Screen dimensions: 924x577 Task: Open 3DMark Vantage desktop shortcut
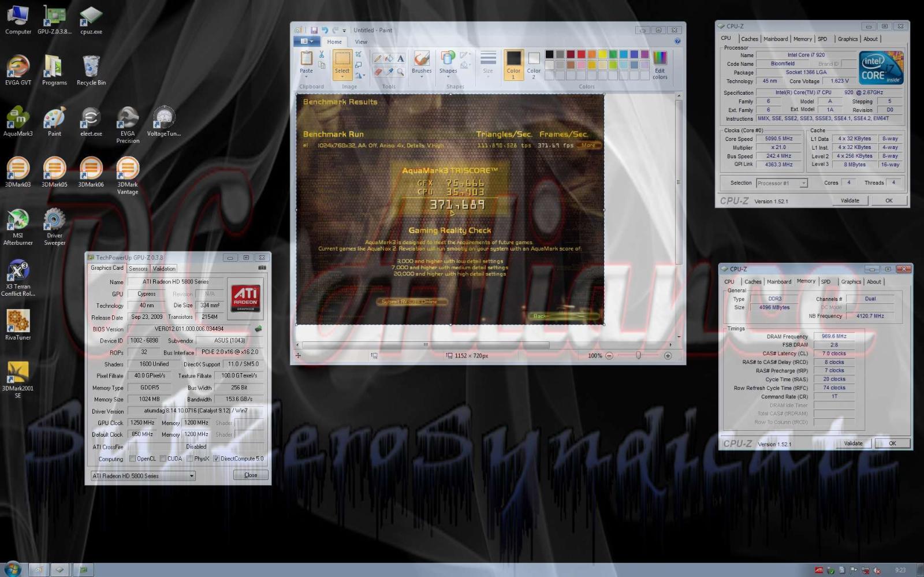(x=128, y=176)
